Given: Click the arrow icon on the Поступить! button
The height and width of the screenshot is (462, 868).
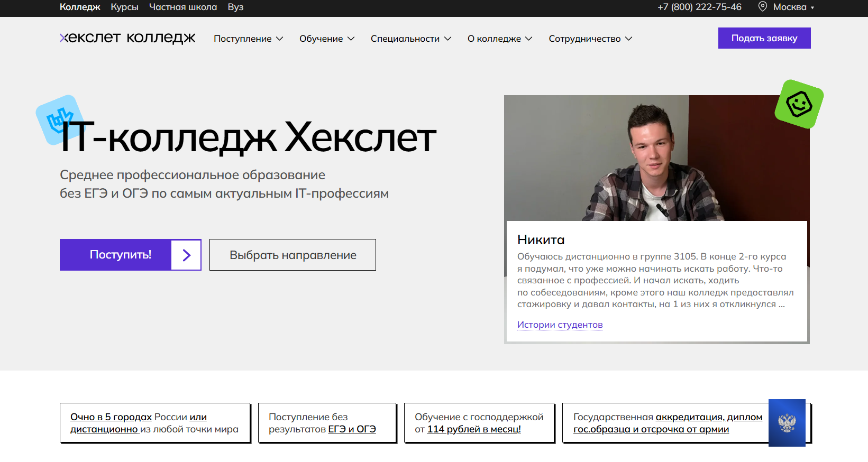Looking at the screenshot, I should point(186,255).
